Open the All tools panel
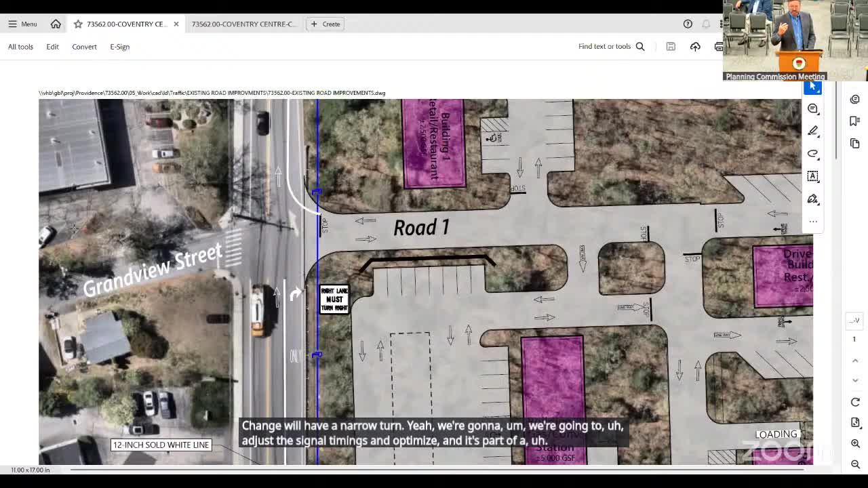 tap(20, 46)
